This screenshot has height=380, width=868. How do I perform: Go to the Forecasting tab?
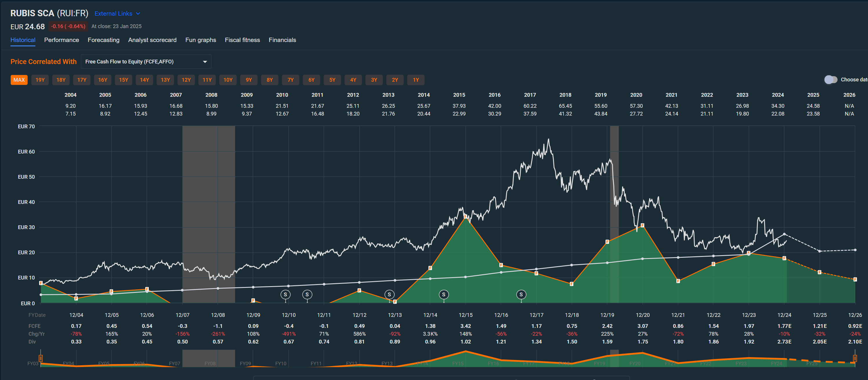point(104,40)
